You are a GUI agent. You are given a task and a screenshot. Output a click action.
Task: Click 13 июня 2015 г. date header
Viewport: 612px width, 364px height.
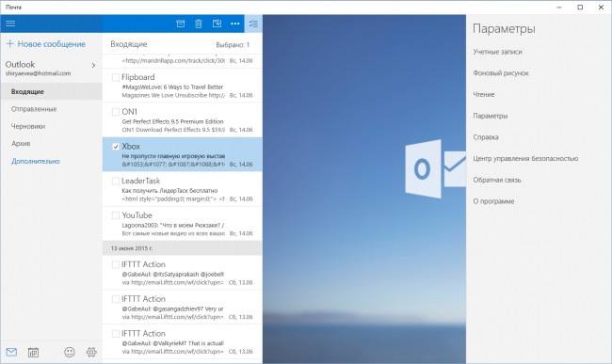(x=132, y=248)
